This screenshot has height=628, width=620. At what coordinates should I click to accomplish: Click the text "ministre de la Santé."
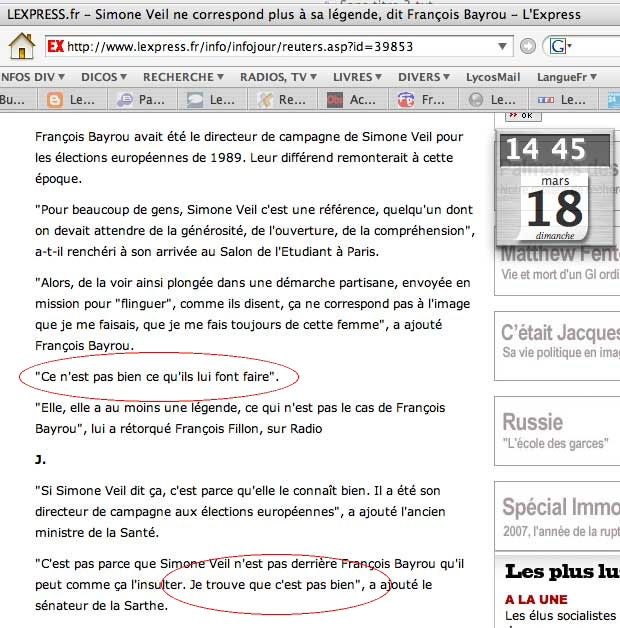(x=97, y=533)
